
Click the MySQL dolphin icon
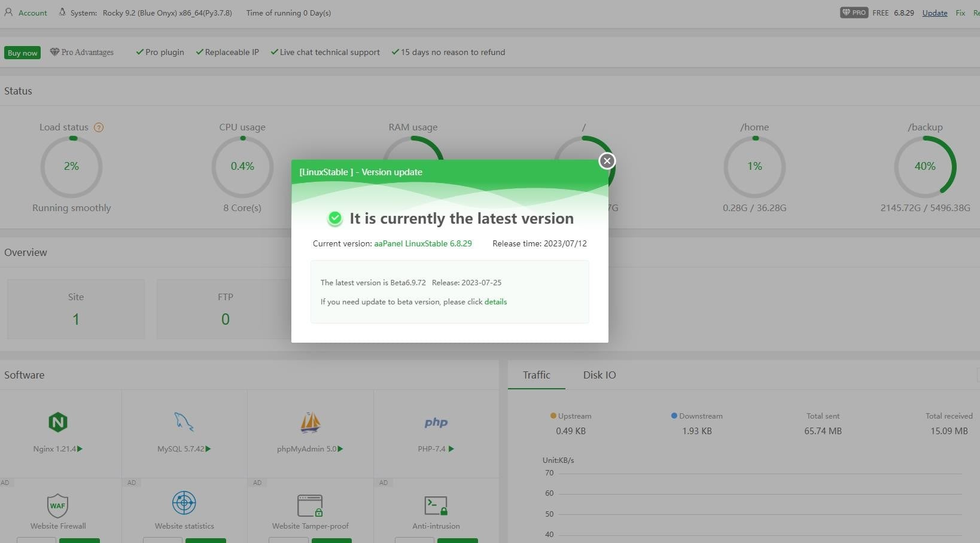[x=184, y=422]
